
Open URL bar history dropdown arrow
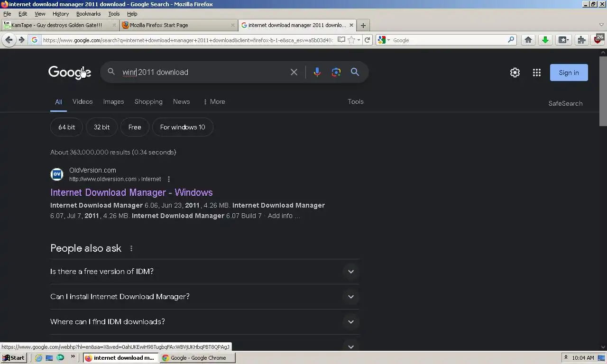(x=359, y=40)
